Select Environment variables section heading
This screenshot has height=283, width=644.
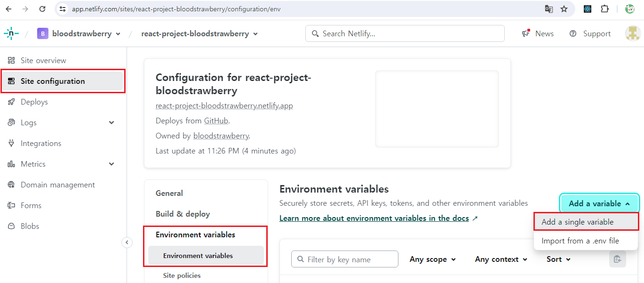[195, 234]
